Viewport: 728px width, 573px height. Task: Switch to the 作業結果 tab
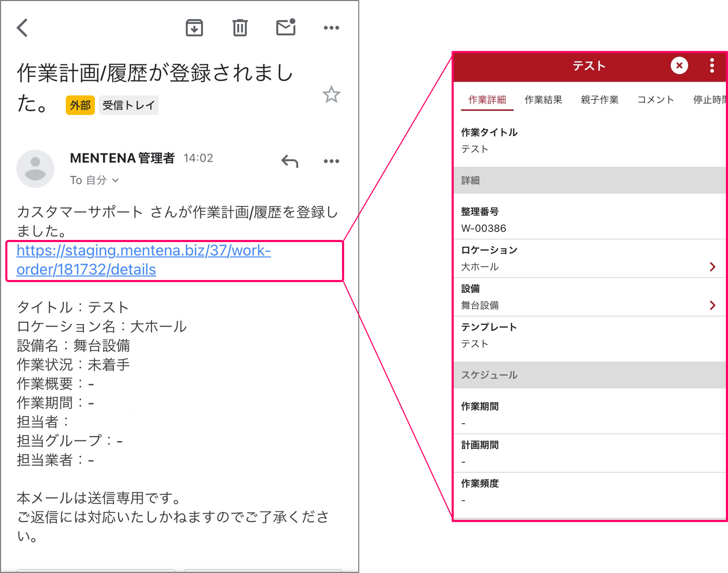[544, 100]
